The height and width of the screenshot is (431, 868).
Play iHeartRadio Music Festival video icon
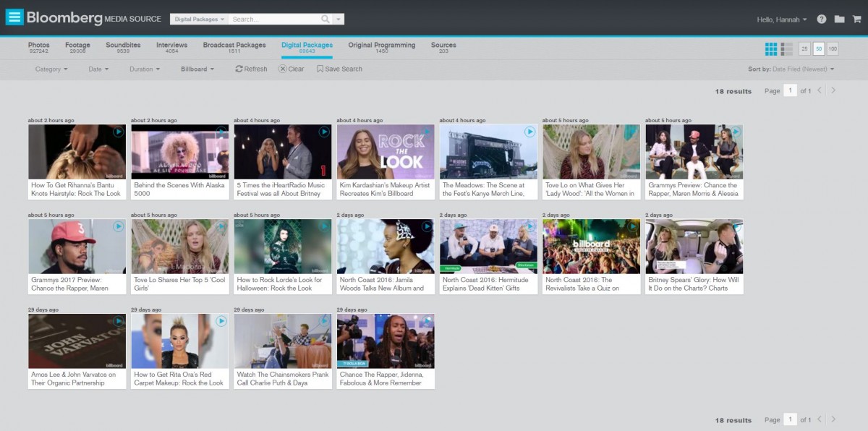324,132
